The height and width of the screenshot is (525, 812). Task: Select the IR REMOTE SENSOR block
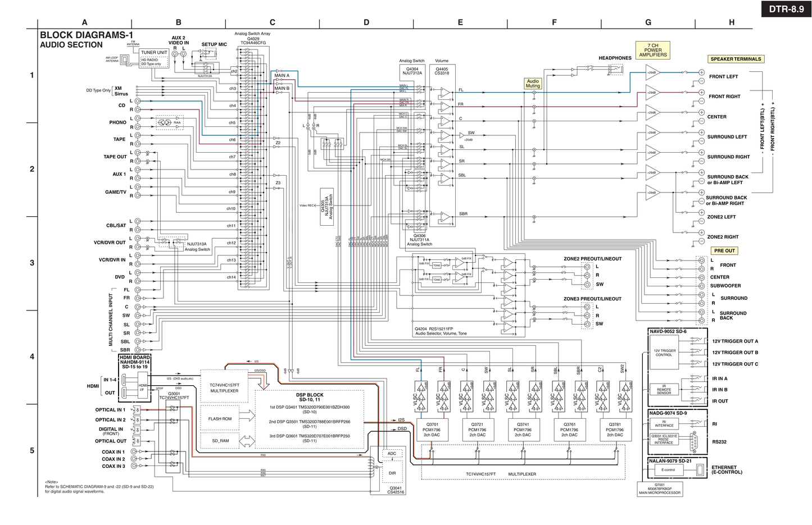pyautogui.click(x=664, y=390)
